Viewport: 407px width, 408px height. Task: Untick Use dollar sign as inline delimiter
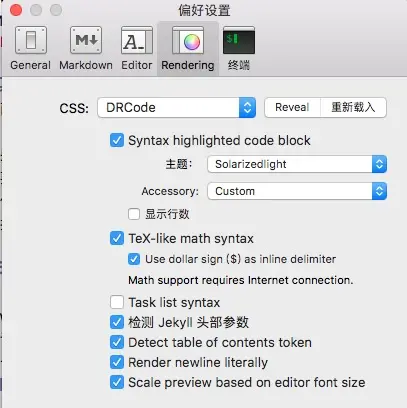tap(134, 259)
